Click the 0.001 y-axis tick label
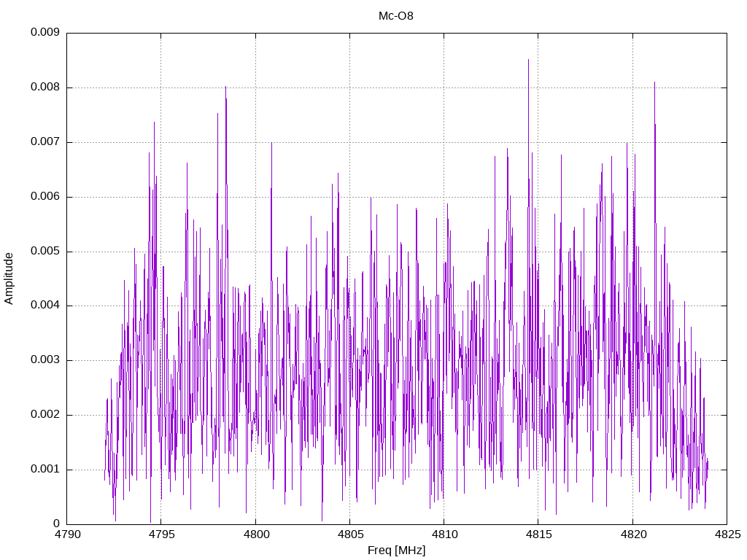This screenshot has width=747, height=560. [45, 469]
